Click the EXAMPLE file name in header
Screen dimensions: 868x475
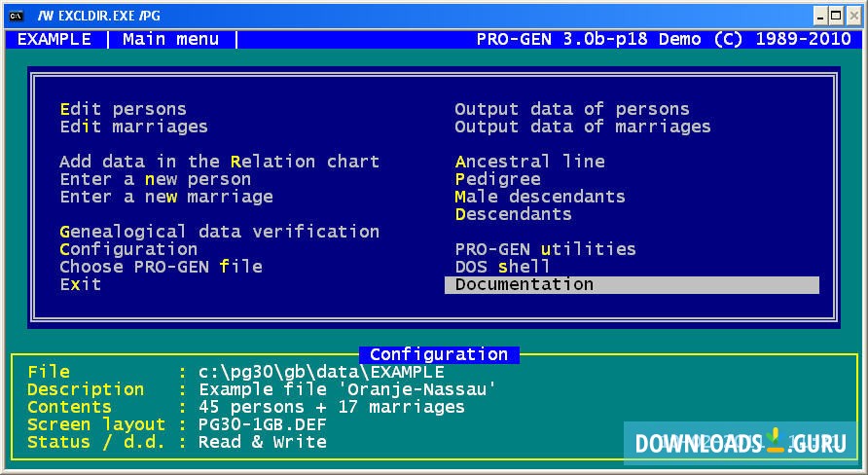(54, 39)
